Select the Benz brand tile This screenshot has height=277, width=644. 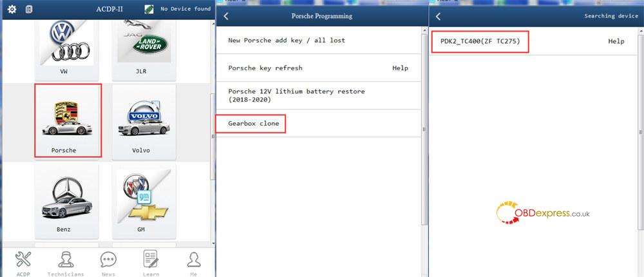(66, 201)
